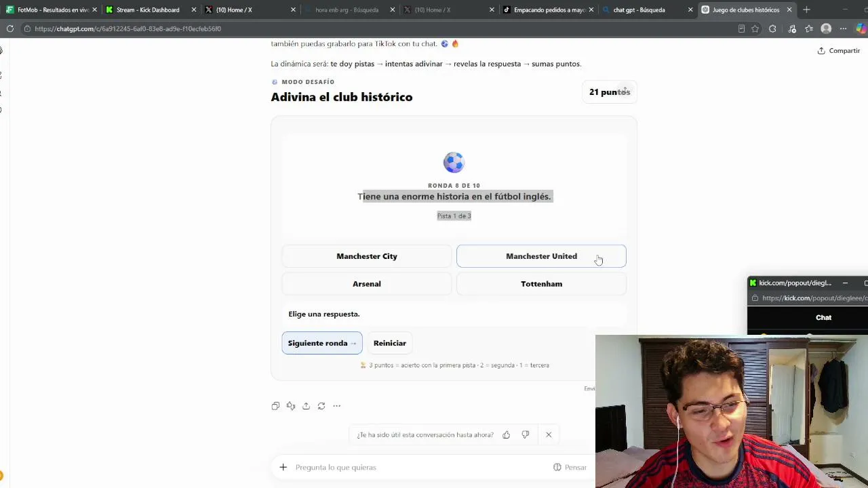Bookmark this page with the star icon
This screenshot has height=488, width=868.
[755, 28]
